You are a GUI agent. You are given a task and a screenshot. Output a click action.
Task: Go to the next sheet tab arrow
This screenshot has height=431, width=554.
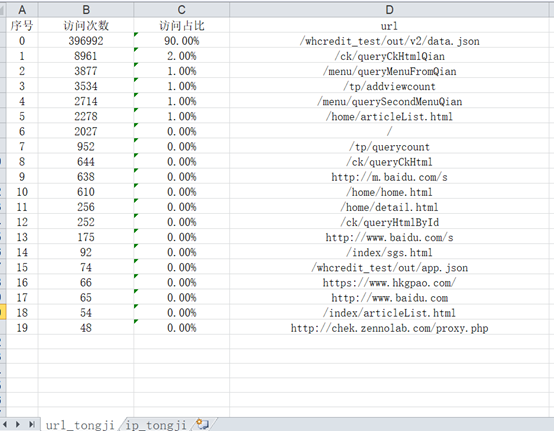click(18, 424)
